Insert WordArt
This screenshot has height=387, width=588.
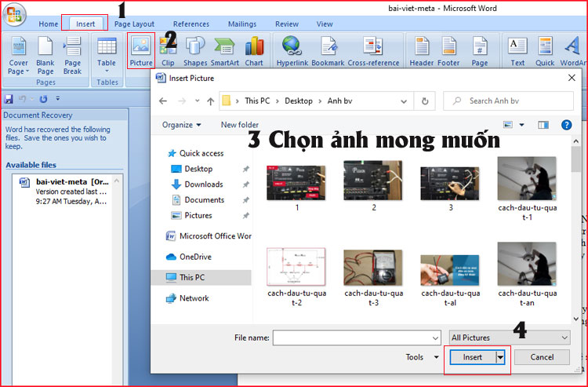pos(572,51)
